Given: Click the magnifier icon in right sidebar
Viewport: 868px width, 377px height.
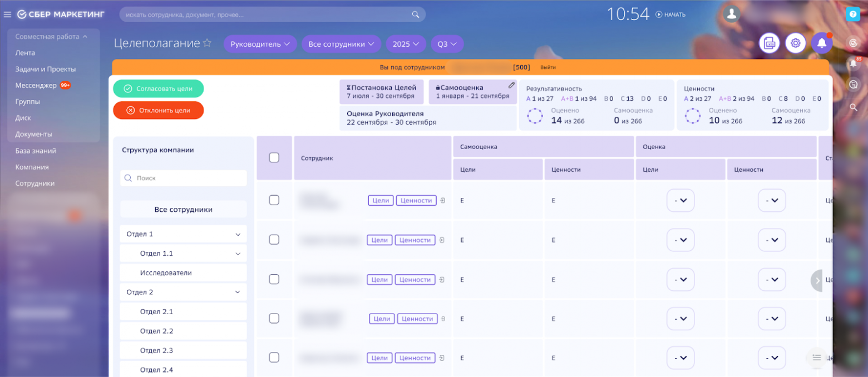Looking at the screenshot, I should point(854,107).
